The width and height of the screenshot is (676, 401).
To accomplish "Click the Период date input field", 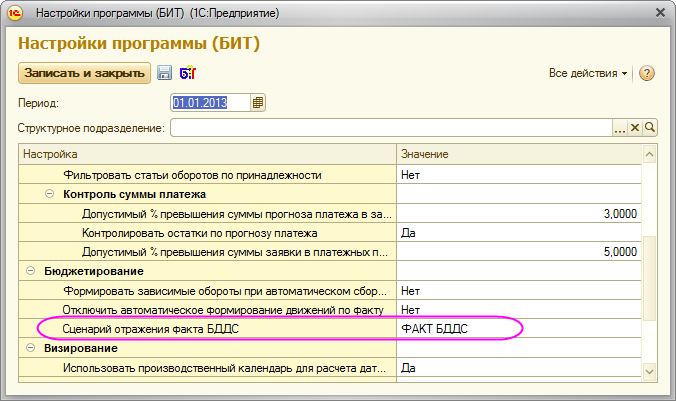I will point(210,103).
